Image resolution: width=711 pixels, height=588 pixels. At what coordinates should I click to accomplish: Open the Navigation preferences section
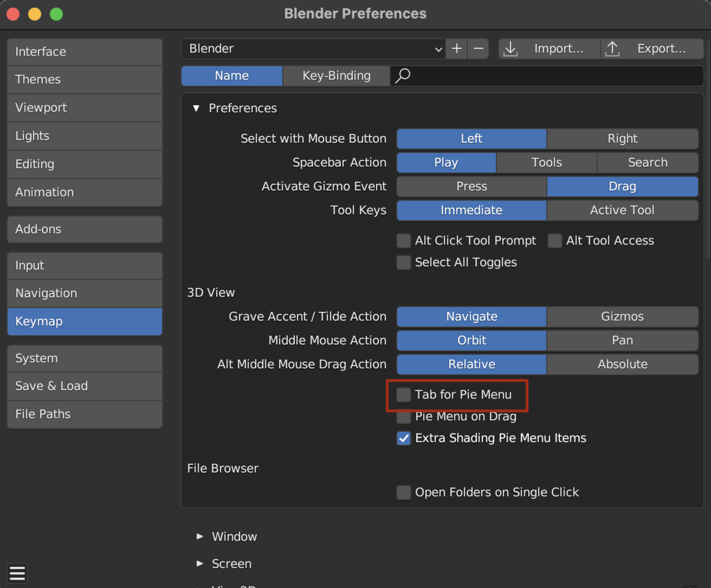pyautogui.click(x=84, y=293)
